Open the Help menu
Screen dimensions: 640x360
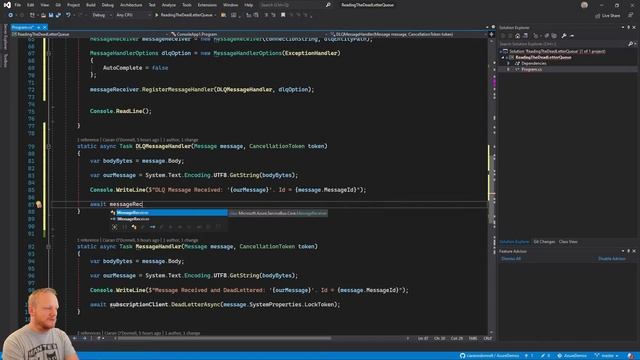tap(249, 5)
